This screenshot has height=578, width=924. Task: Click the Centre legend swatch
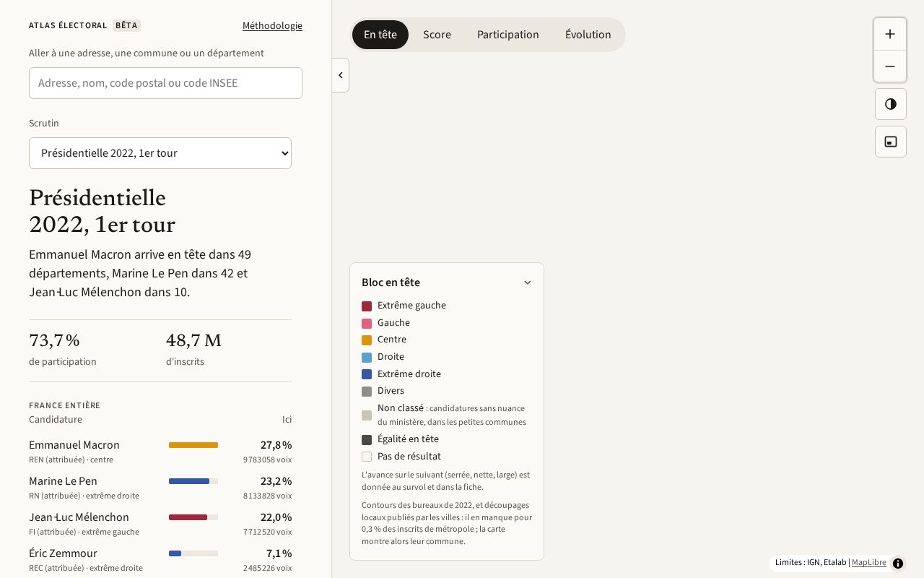(367, 340)
